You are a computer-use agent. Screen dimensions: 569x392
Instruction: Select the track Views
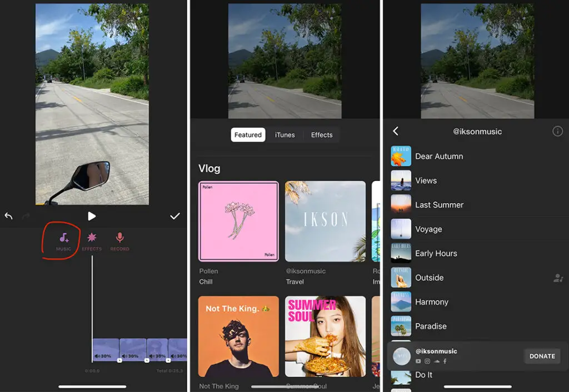tap(477, 180)
